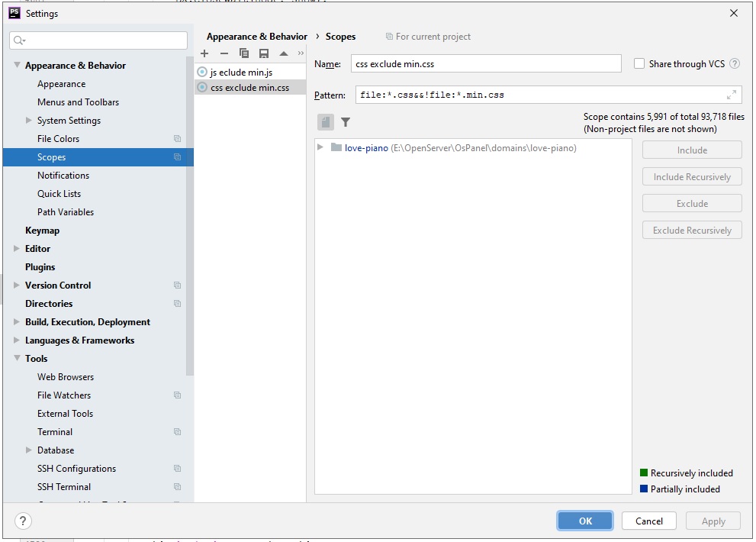The width and height of the screenshot is (756, 542).
Task: Open Path Variables settings
Action: tap(66, 212)
